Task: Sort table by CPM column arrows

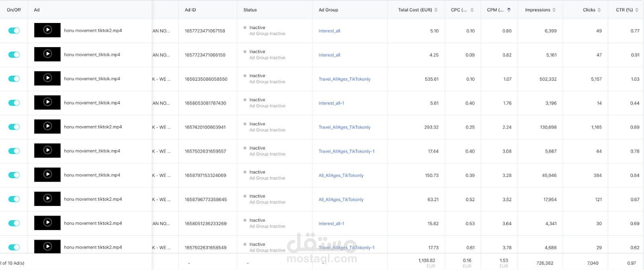Action: pyautogui.click(x=509, y=10)
